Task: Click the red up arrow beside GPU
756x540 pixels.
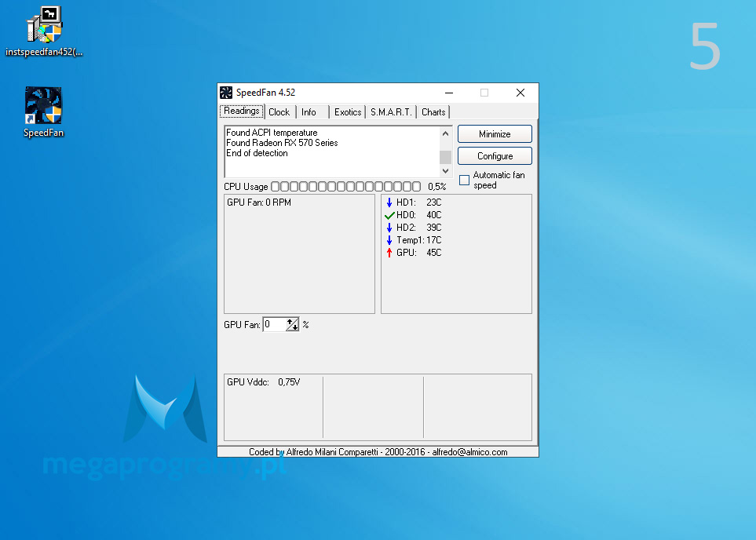Action: pos(389,253)
